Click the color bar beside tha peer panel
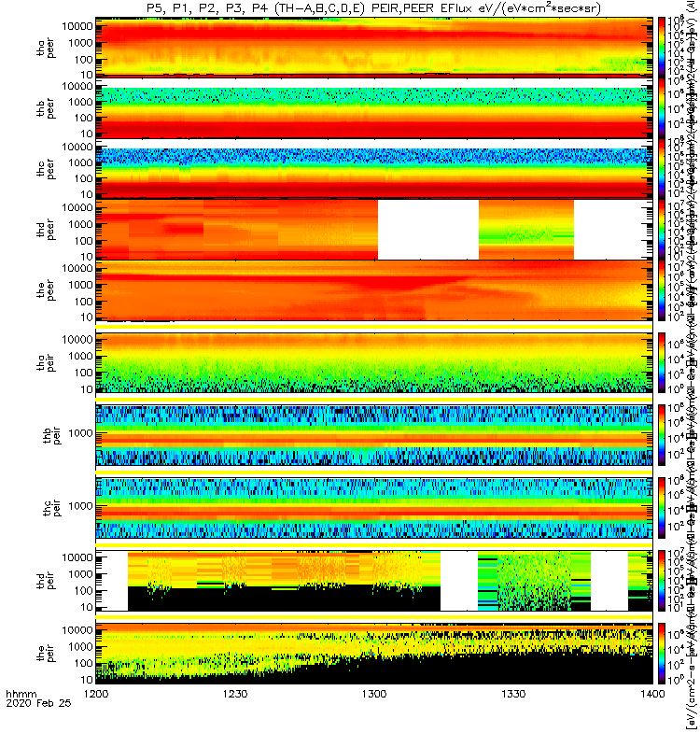The height and width of the screenshot is (747, 700). point(662,46)
